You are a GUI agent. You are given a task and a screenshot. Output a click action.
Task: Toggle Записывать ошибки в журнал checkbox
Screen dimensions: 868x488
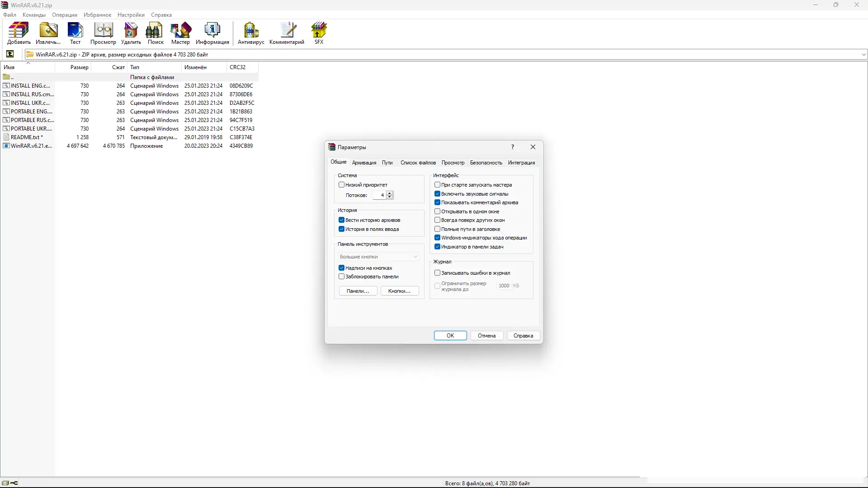[438, 273]
